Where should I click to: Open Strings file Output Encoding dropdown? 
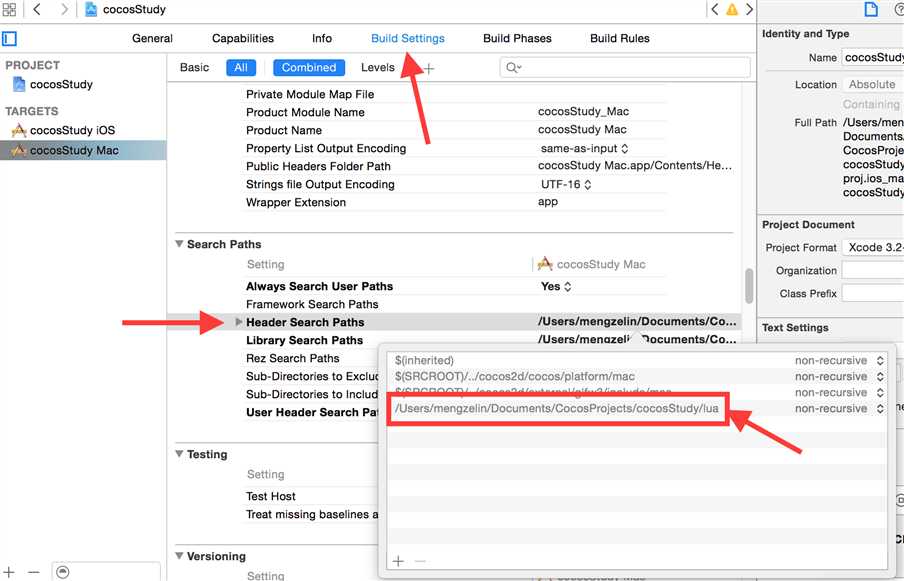(566, 184)
